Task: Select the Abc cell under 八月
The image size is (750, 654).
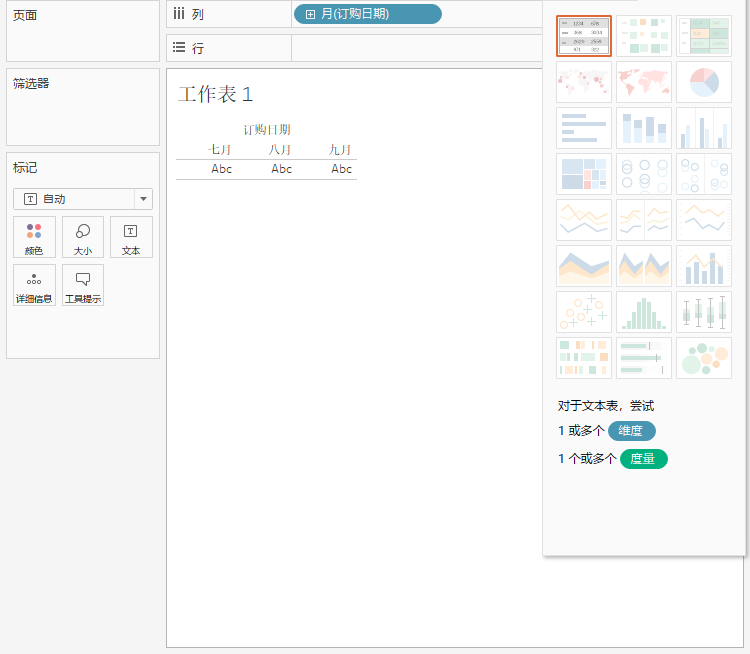Action: point(281,169)
